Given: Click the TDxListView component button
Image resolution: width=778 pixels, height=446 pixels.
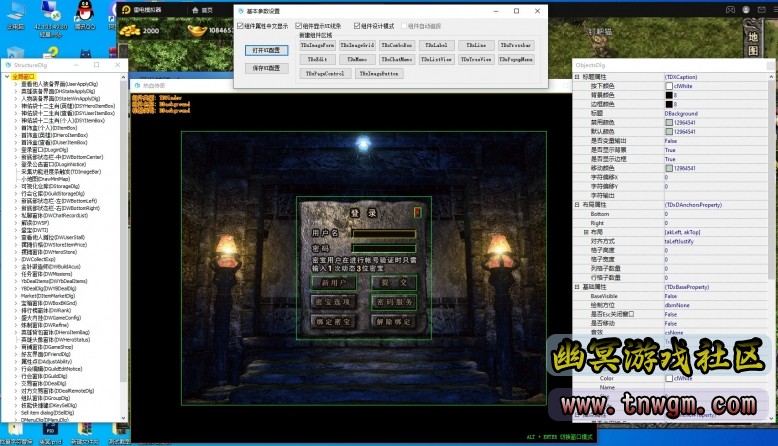Looking at the screenshot, I should pyautogui.click(x=437, y=60).
